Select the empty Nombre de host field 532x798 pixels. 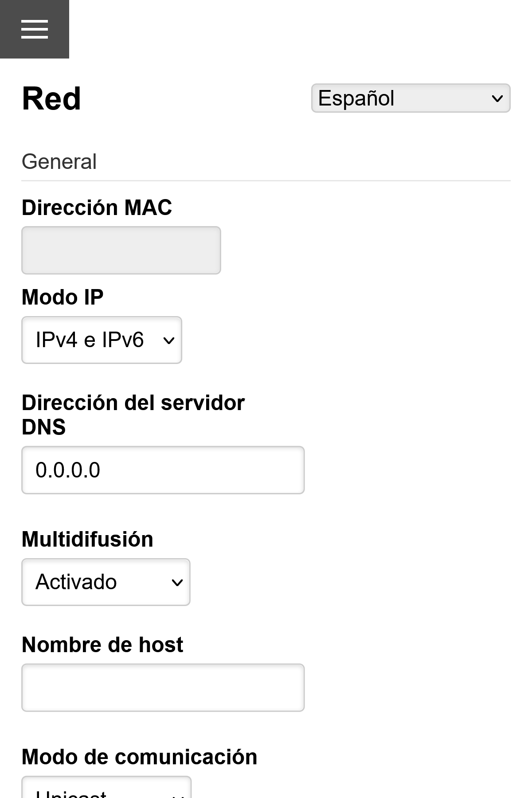click(162, 687)
